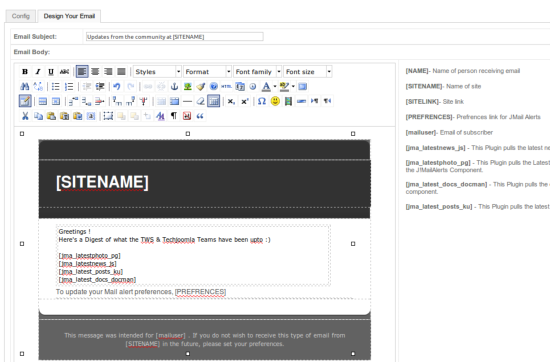This screenshot has width=550, height=362.
Task: Insert embedded media (film icon)
Action: [288, 101]
